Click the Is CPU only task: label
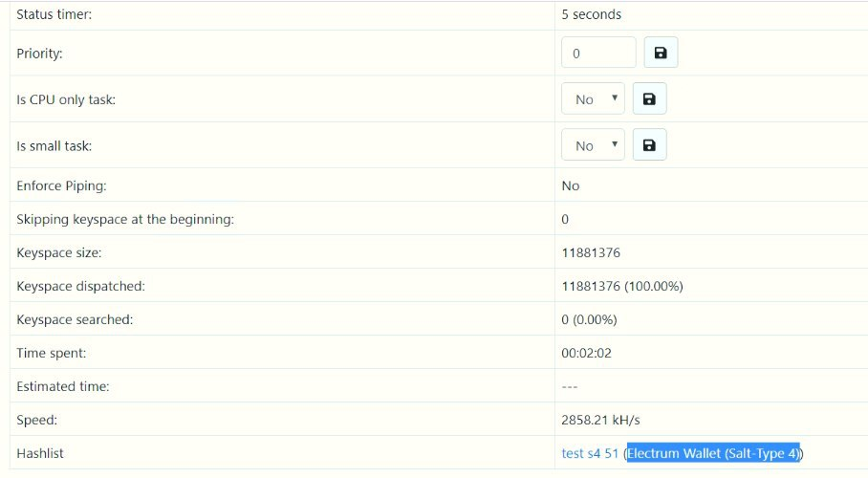The height and width of the screenshot is (478, 868). 66,99
